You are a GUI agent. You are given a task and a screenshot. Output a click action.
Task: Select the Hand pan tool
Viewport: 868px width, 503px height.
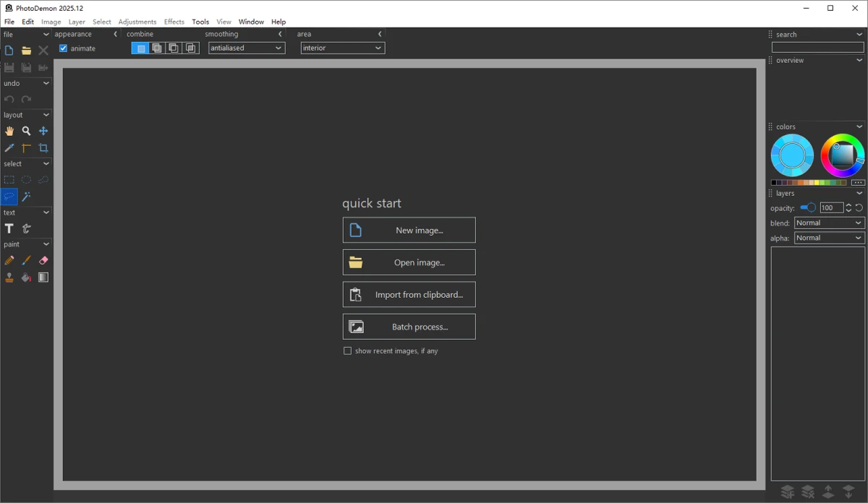coord(9,131)
